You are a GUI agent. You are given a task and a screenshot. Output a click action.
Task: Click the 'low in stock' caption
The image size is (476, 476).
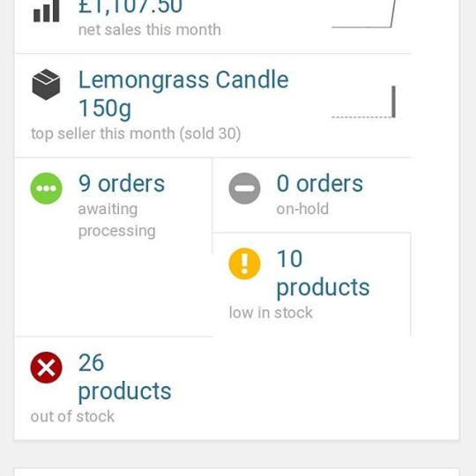[271, 313]
